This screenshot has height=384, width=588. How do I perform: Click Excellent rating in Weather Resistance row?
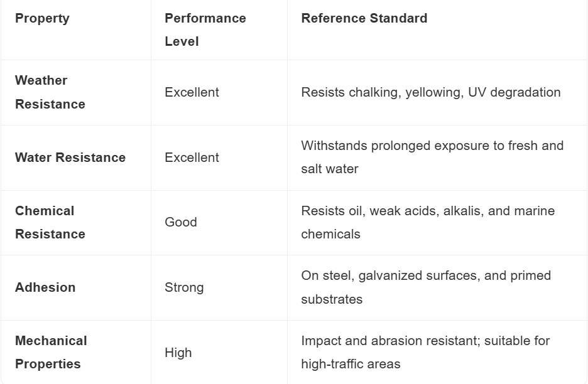pyautogui.click(x=192, y=92)
